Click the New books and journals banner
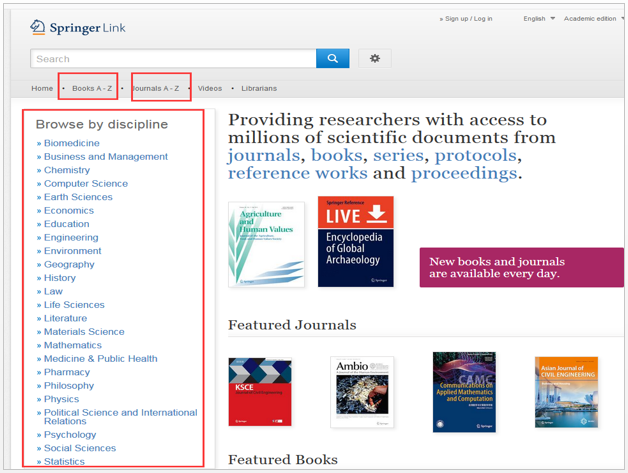628x473 pixels. point(521,267)
